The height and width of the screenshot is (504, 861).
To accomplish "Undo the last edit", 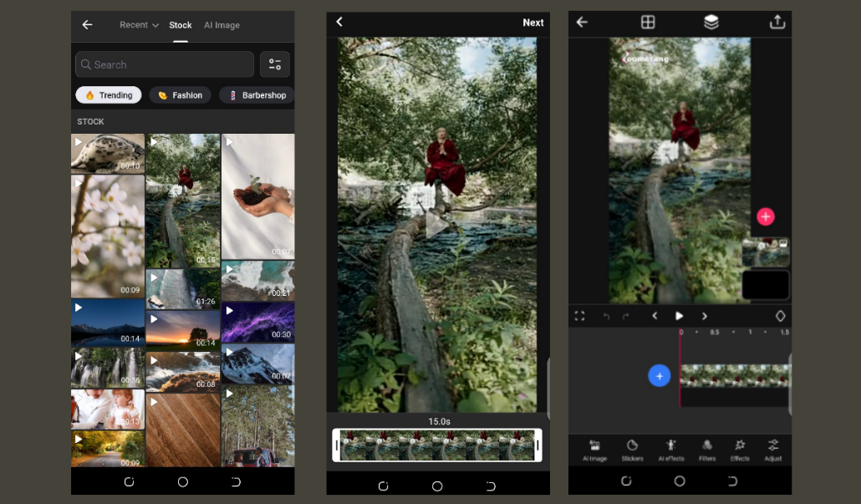I will (606, 316).
